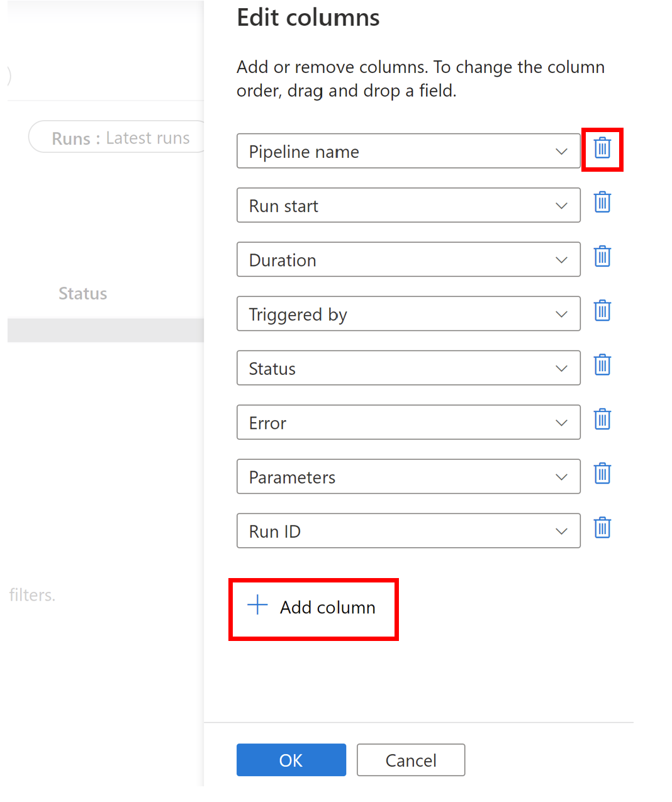The width and height of the screenshot is (672, 802).
Task: Open the Duration column dropdown
Action: 561,260
